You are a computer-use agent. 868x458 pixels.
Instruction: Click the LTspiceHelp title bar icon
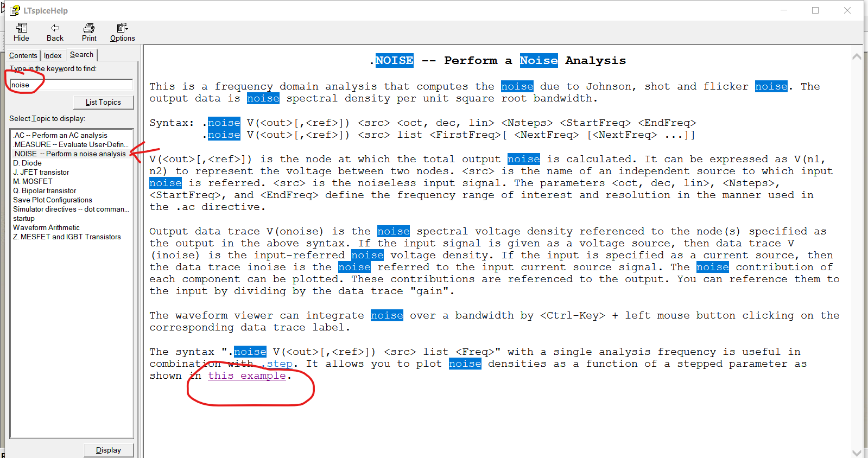(x=15, y=10)
